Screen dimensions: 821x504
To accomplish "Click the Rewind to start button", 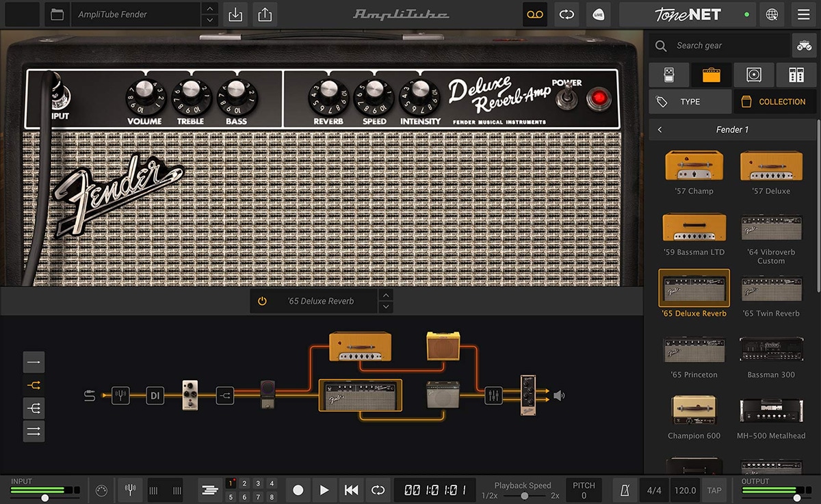I will 351,490.
